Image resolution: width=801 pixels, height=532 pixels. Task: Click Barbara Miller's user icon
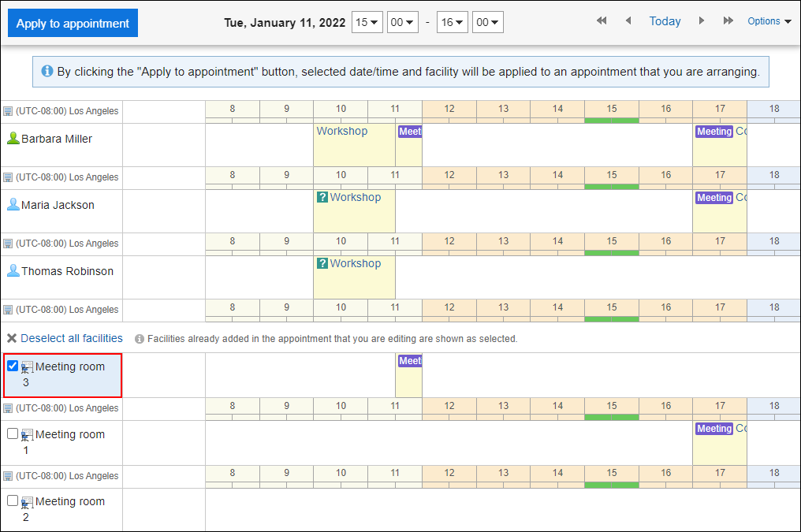[x=13, y=139]
